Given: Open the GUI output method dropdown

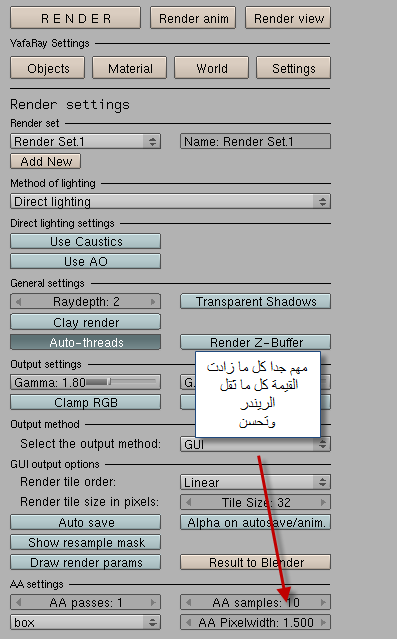Looking at the screenshot, I should pyautogui.click(x=256, y=444).
